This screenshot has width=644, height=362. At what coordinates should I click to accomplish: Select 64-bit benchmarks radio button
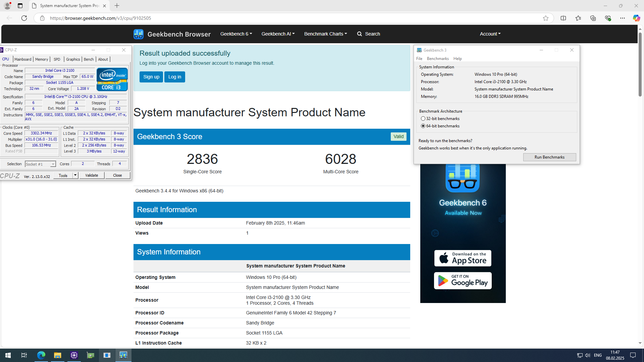coord(423,126)
